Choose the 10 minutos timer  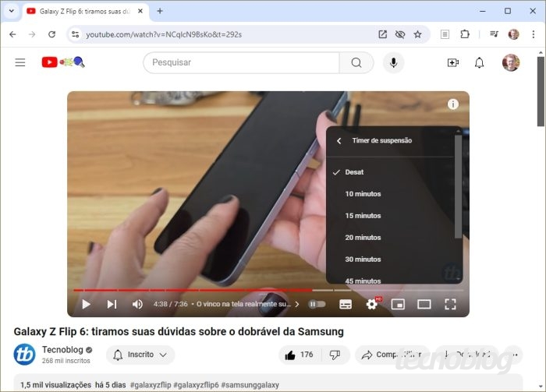[390, 194]
